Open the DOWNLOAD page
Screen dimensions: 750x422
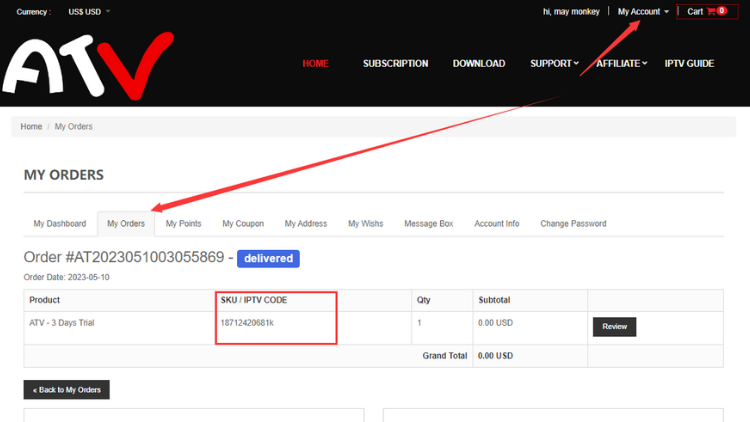click(x=479, y=63)
